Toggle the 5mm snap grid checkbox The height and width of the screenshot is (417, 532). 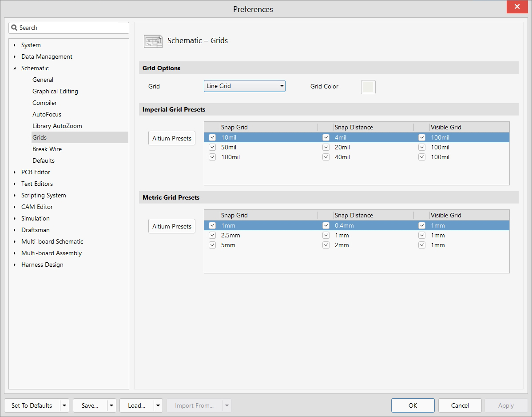pyautogui.click(x=212, y=245)
